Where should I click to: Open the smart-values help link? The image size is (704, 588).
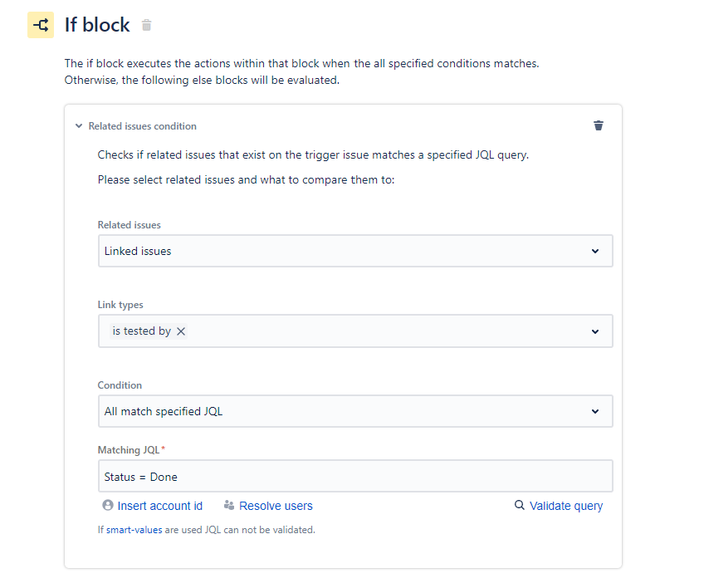click(x=134, y=529)
